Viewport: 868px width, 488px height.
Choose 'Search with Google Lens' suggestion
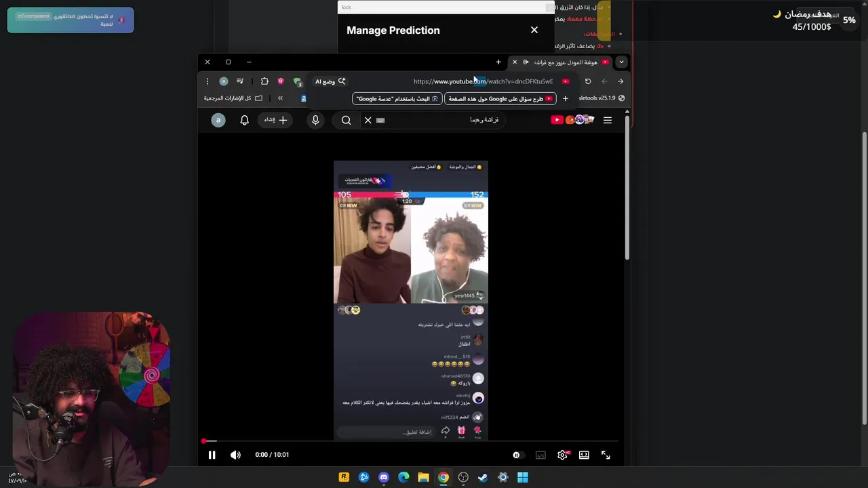point(397,98)
